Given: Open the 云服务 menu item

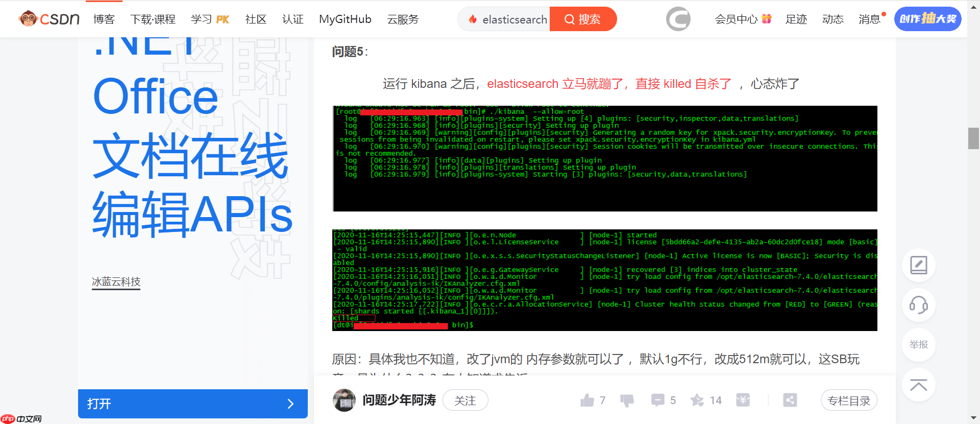Looking at the screenshot, I should [x=403, y=19].
